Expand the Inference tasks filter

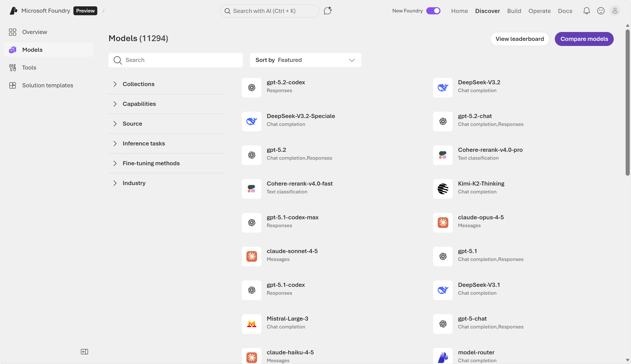166,143
